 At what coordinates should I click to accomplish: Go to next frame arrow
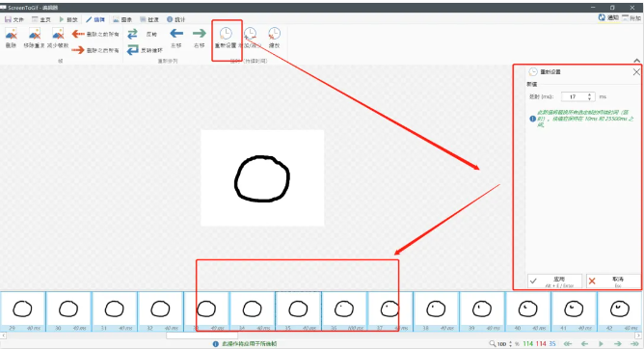617,343
